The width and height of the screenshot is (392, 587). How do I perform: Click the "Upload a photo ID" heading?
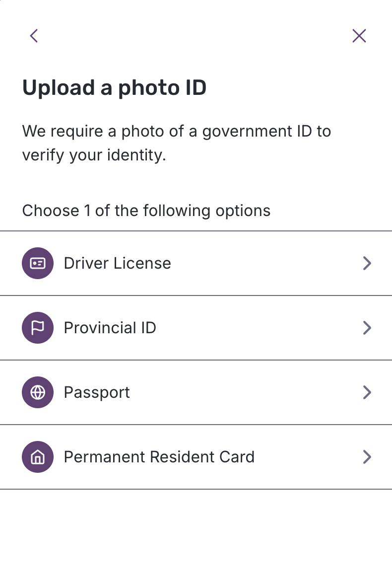(114, 88)
